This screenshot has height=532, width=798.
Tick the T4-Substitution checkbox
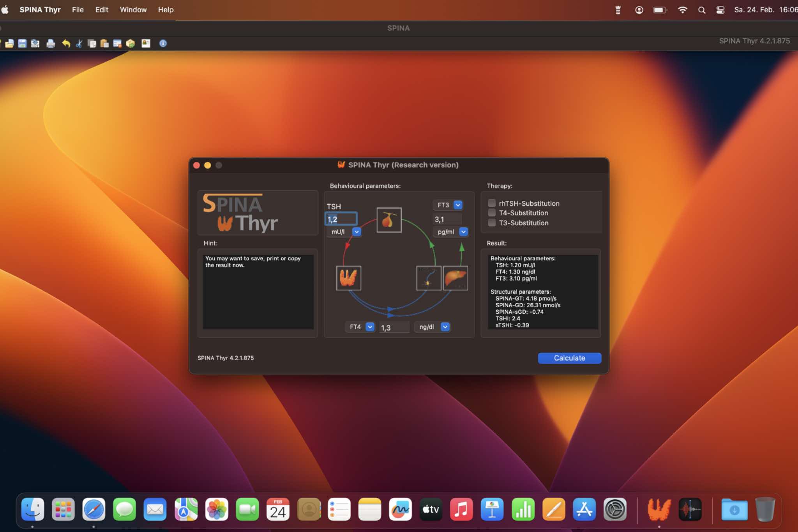[492, 213]
